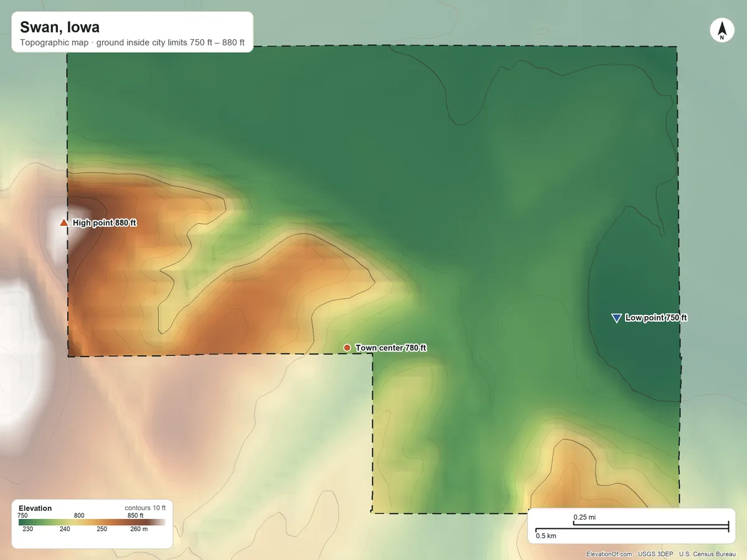Click the '260 m' legend tick label

(139, 530)
